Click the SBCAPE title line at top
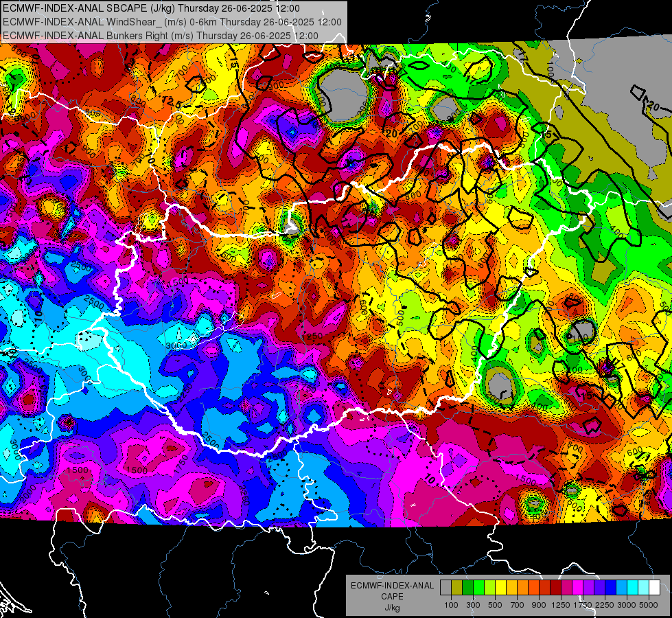The width and height of the screenshot is (672, 618). pyautogui.click(x=151, y=8)
